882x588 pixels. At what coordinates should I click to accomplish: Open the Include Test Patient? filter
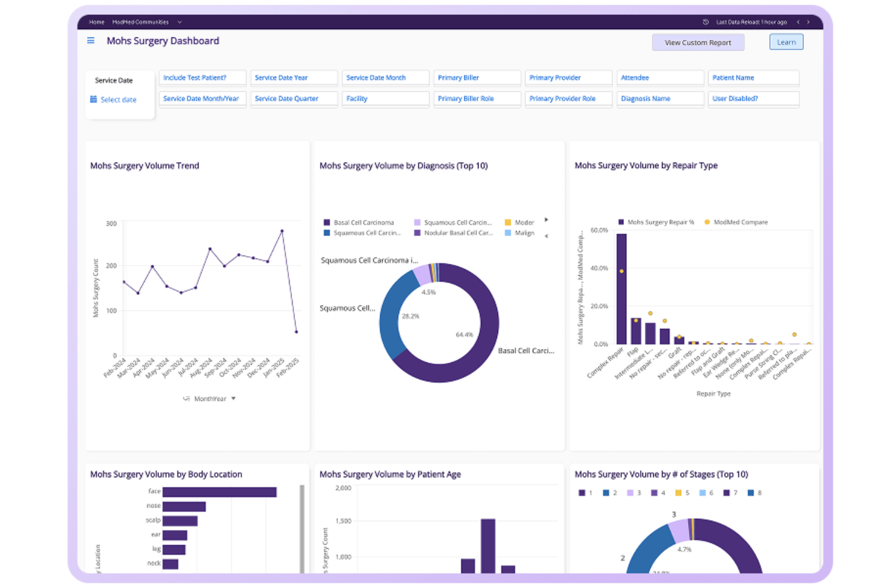click(x=203, y=78)
